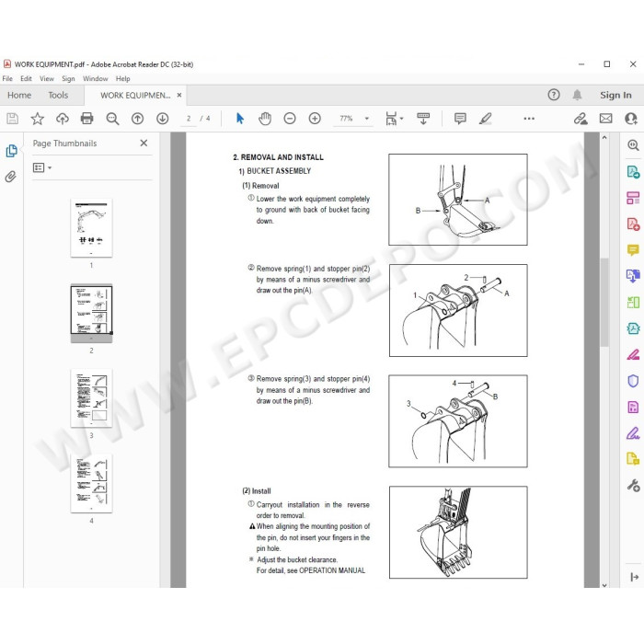Open zoom level 77% dropdown
The height and width of the screenshot is (644, 644).
pyautogui.click(x=367, y=119)
